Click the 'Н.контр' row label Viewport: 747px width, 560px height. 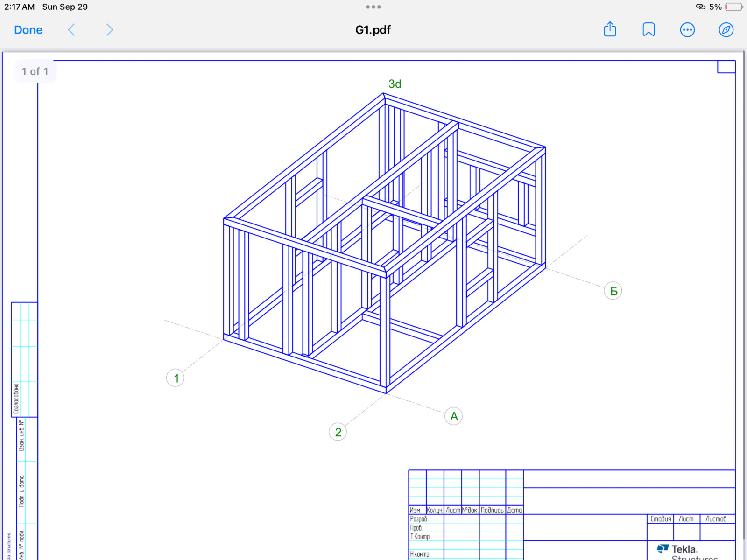(x=420, y=554)
